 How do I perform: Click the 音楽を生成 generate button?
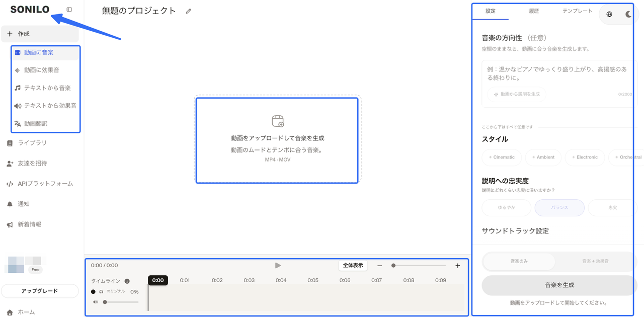(x=559, y=285)
